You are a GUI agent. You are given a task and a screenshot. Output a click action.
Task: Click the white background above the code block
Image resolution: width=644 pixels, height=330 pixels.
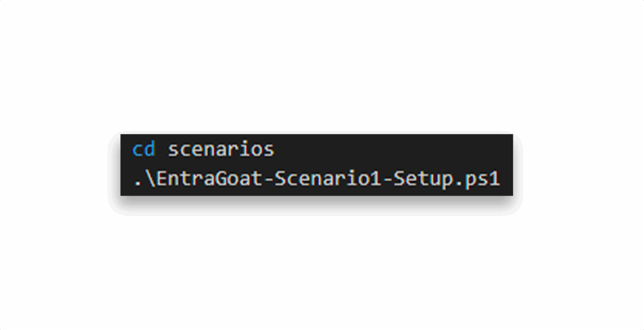point(316,66)
